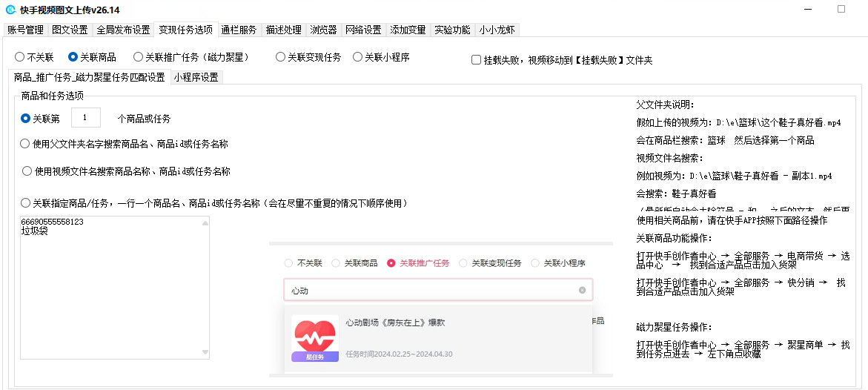Screen dimensions: 868x390
Task: Click the 视频文件名搜索 heading text
Action: click(x=669, y=158)
